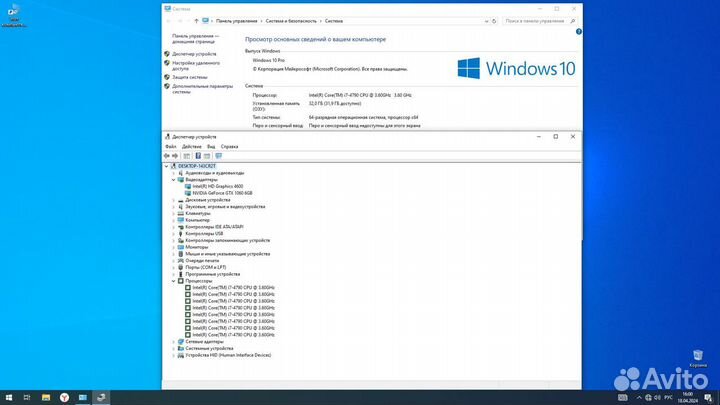The width and height of the screenshot is (720, 405).
Task: Open the Защита системы link in the sidebar
Action: point(189,76)
